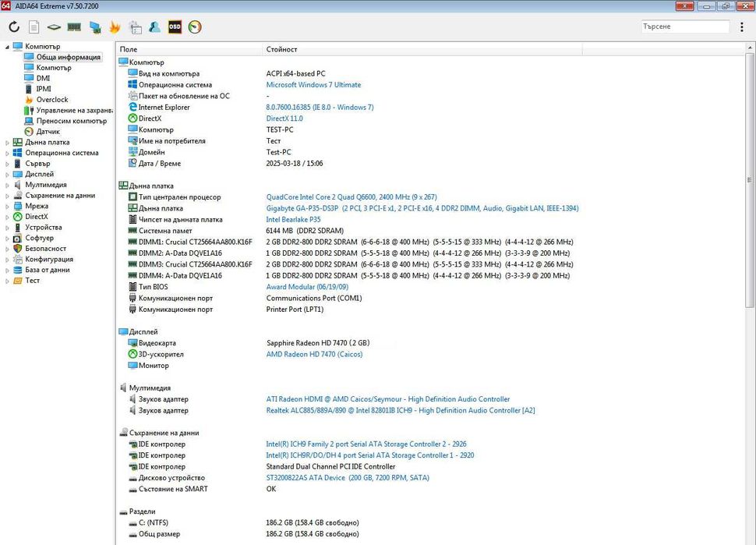Collapse the Компютър tree root

click(7, 47)
